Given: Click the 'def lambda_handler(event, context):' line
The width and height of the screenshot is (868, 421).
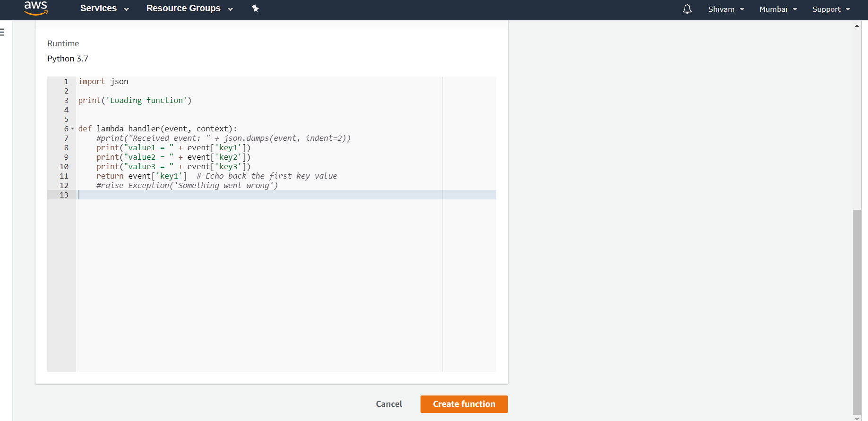Looking at the screenshot, I should pos(157,129).
